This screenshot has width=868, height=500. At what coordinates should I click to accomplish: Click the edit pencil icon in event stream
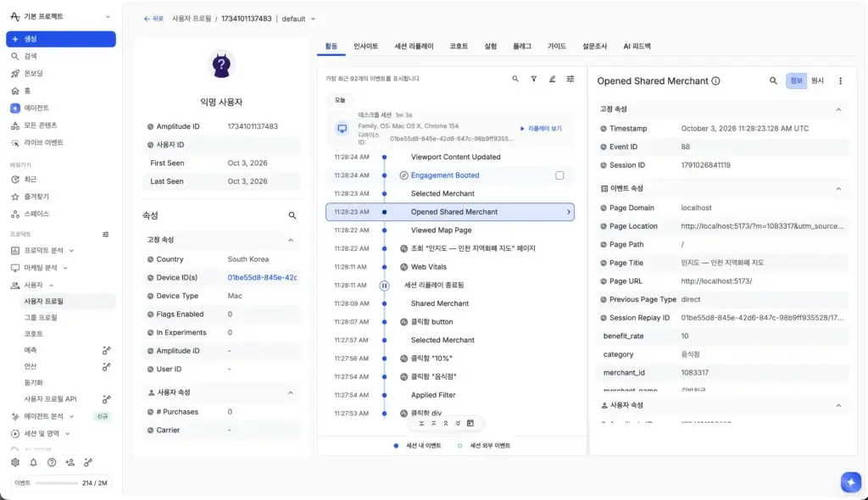pos(552,79)
